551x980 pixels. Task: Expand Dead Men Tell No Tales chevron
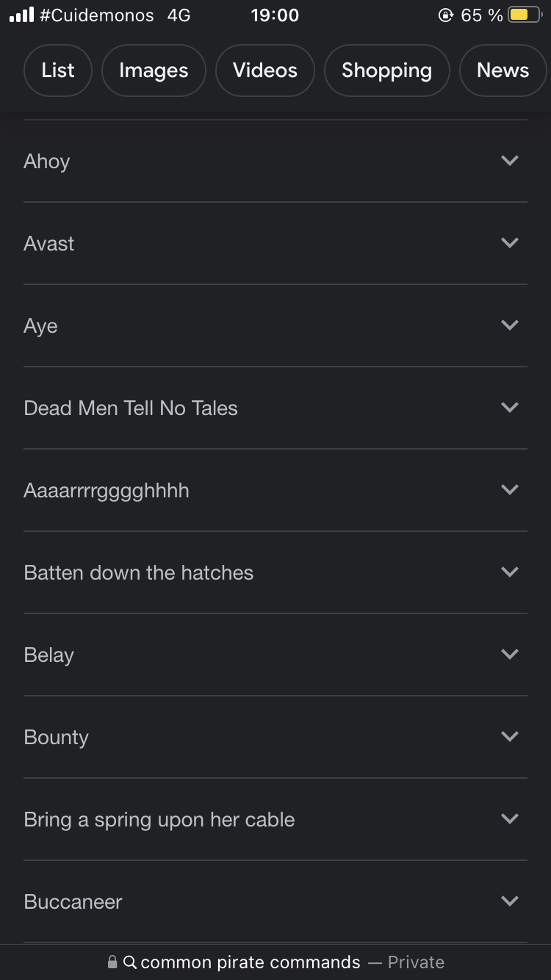coord(510,407)
